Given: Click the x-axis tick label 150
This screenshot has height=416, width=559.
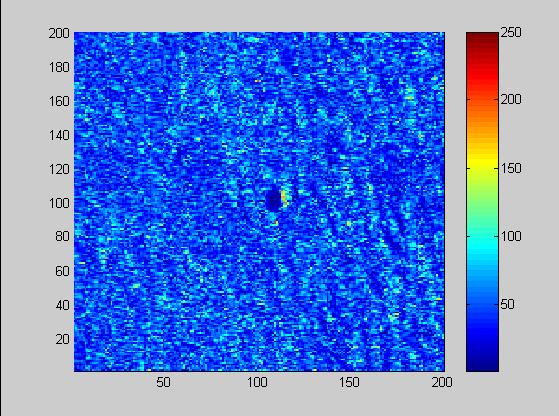Looking at the screenshot, I should 349,382.
